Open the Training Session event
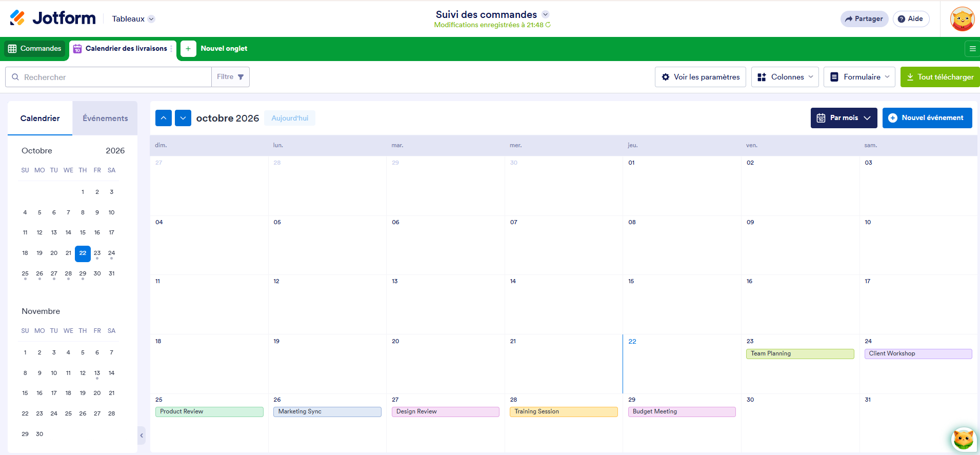 tap(564, 412)
